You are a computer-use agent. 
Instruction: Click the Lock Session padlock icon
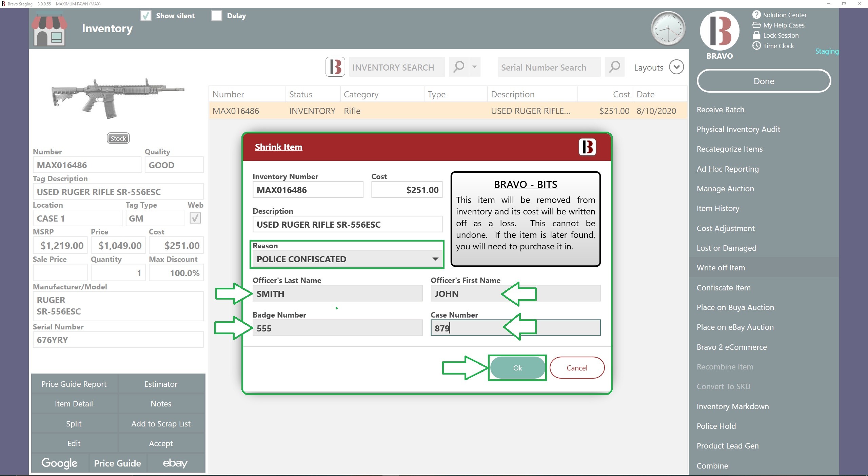pos(756,35)
